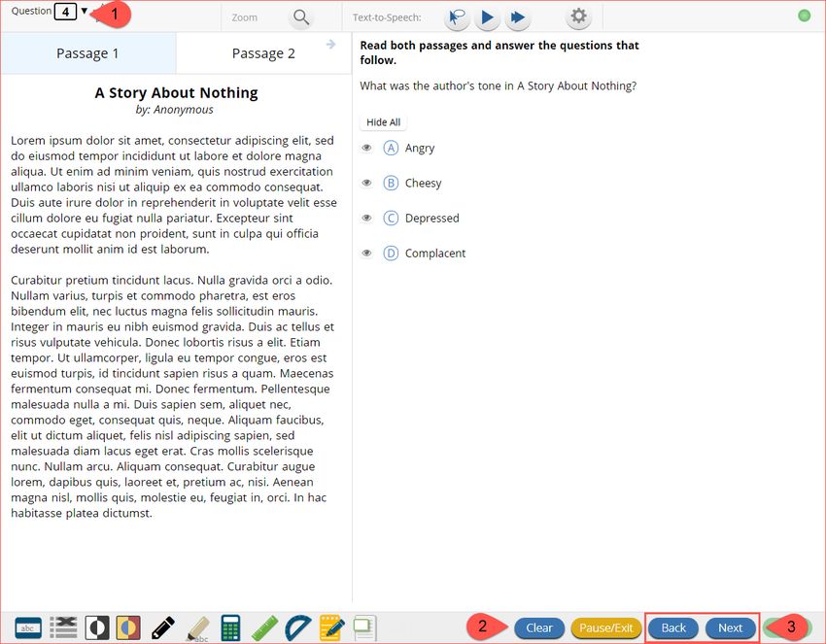
Task: Click the question number box showing 4
Action: point(65,12)
